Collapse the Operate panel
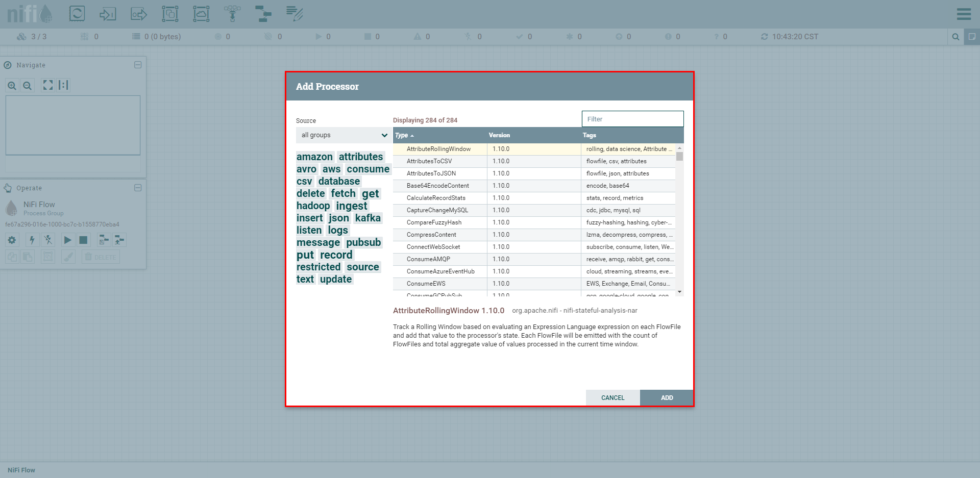Viewport: 980px width, 478px height. (138, 188)
